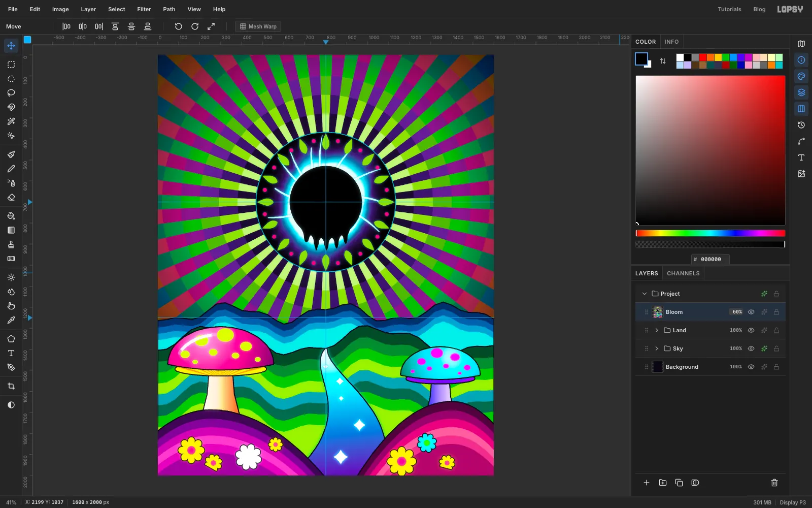
Task: Select the Hand pan tool
Action: pyautogui.click(x=11, y=306)
